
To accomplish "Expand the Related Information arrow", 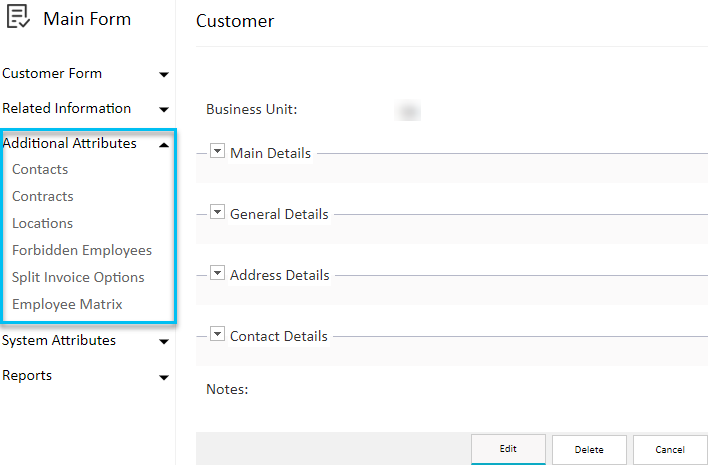I will tap(164, 109).
